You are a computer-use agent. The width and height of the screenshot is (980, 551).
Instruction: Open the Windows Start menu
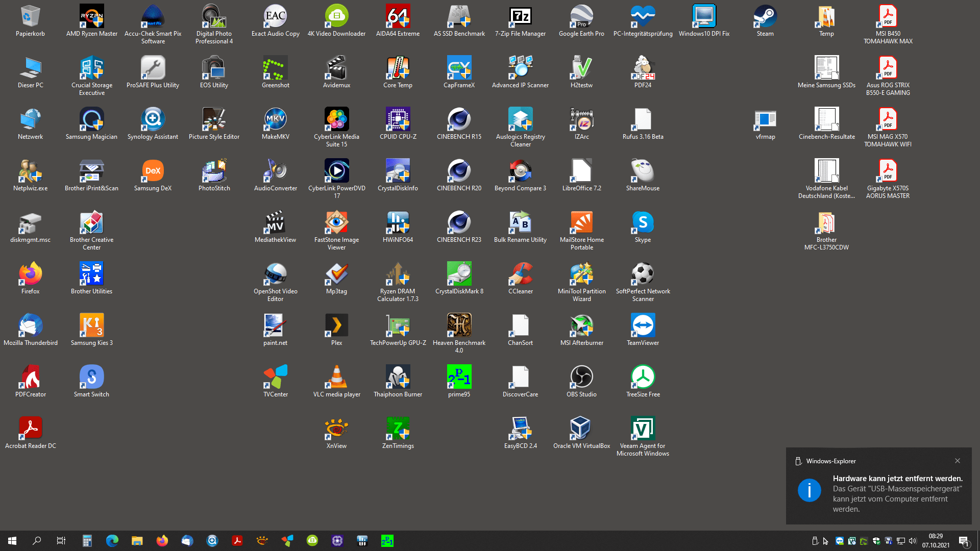[12, 541]
